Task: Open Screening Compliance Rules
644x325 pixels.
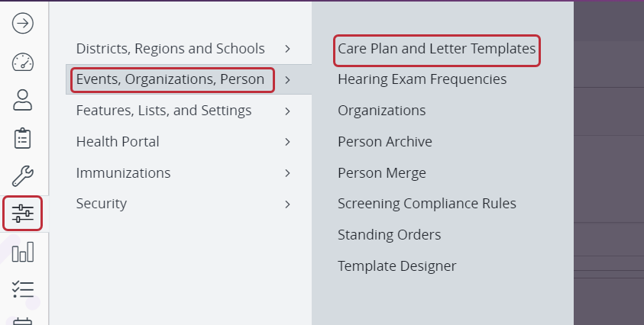Action: click(x=427, y=204)
